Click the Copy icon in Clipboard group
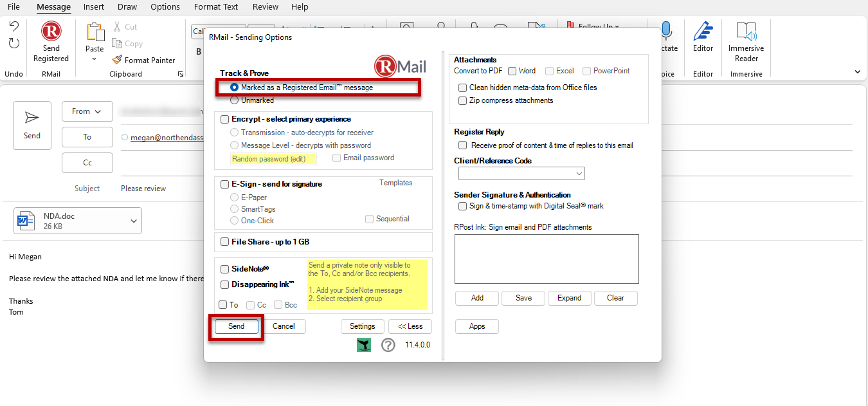This screenshot has height=406, width=868. tap(117, 43)
